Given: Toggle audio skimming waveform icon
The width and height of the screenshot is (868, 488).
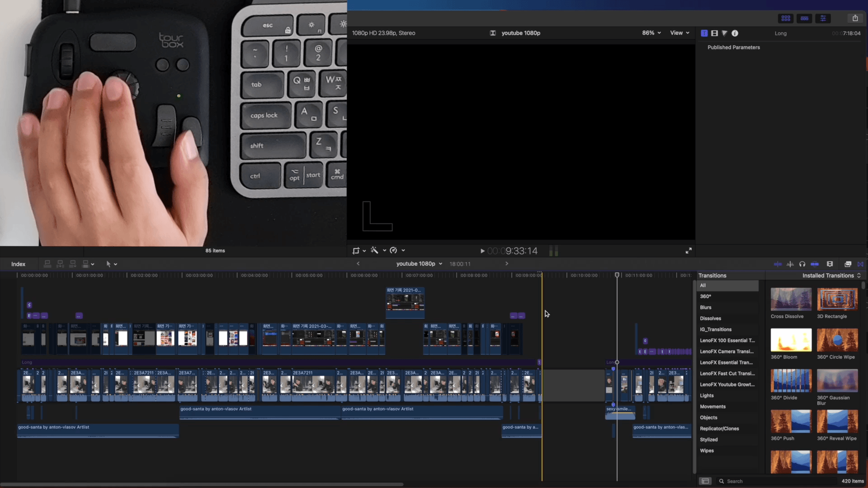Looking at the screenshot, I should (x=790, y=264).
